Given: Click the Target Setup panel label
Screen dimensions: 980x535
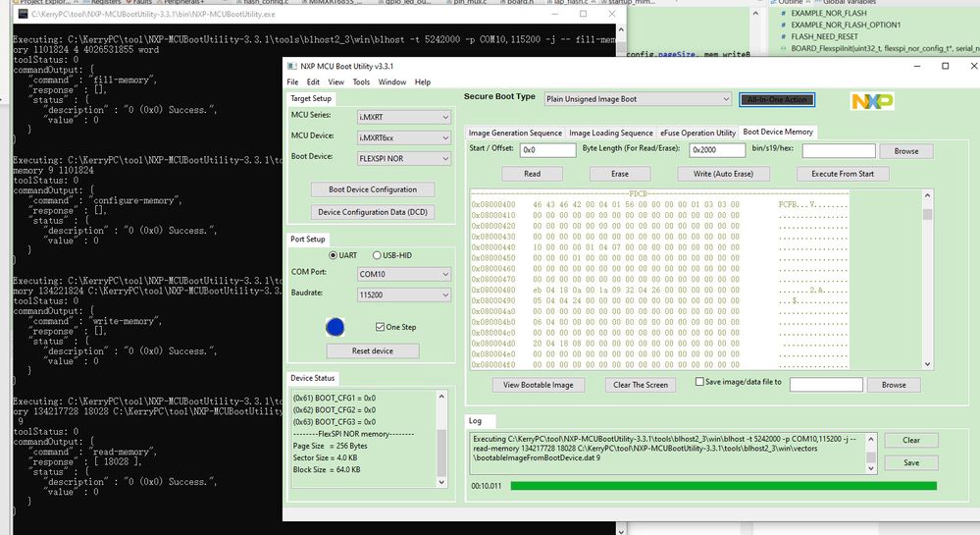Looking at the screenshot, I should tap(311, 98).
